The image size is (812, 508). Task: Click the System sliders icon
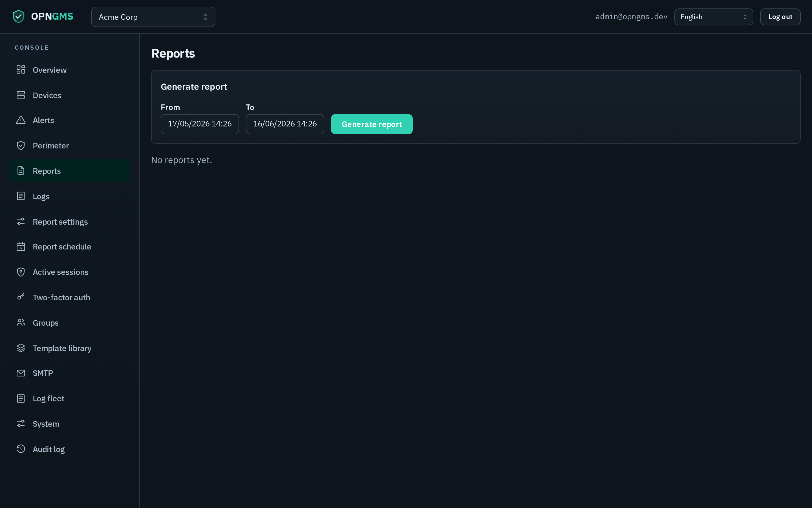click(21, 424)
